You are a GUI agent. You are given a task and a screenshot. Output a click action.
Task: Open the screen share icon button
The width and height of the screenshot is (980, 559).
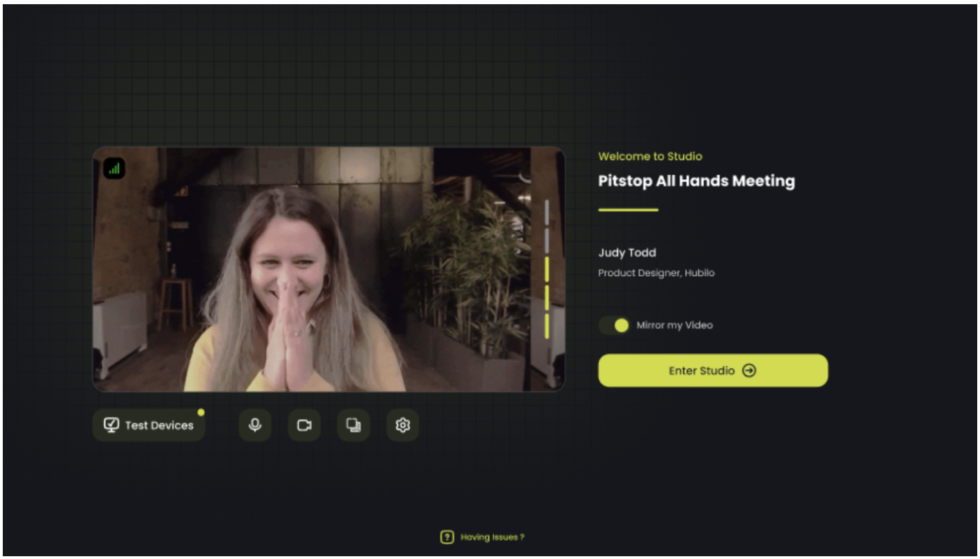click(x=354, y=425)
